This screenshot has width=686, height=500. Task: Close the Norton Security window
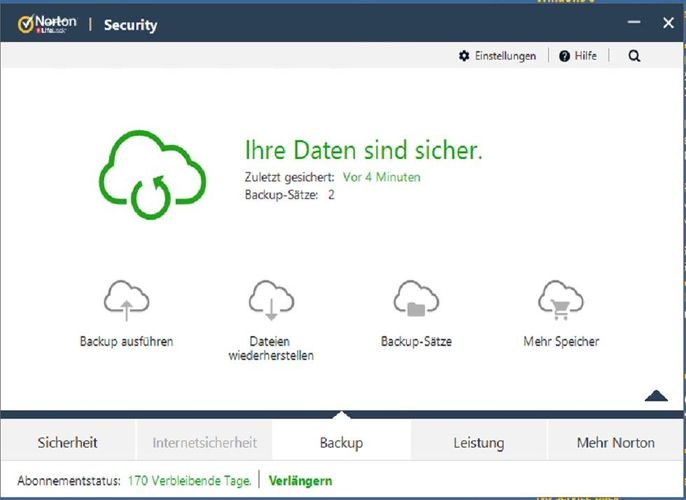[668, 23]
